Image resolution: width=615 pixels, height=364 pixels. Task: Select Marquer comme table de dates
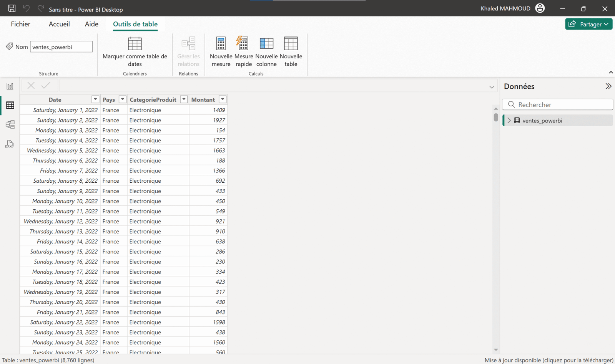135,52
